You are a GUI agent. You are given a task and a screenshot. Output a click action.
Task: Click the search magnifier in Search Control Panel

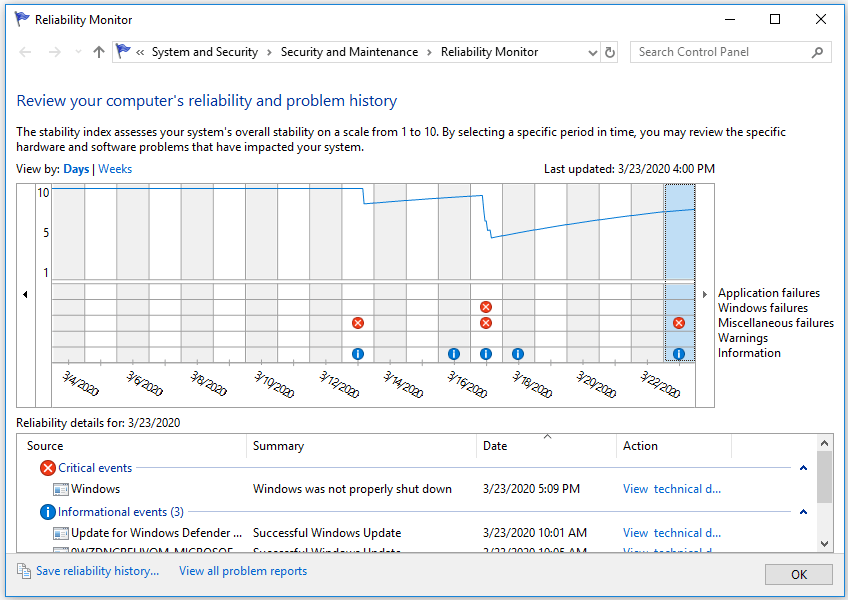[x=819, y=51]
